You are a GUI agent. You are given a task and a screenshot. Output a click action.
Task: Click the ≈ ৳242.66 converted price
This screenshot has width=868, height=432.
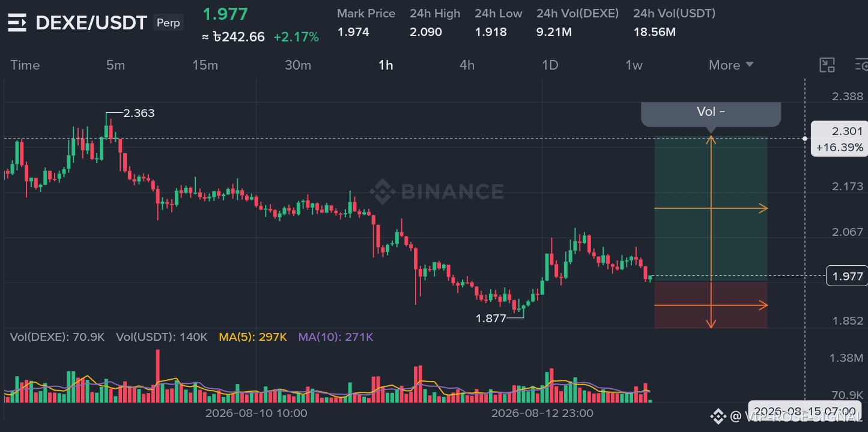pos(233,37)
